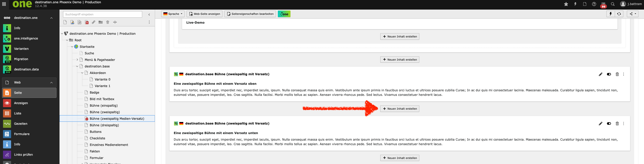This screenshot has width=644, height=164.
Task: Open the bookmarks star icon in top bar
Action: 566,4
